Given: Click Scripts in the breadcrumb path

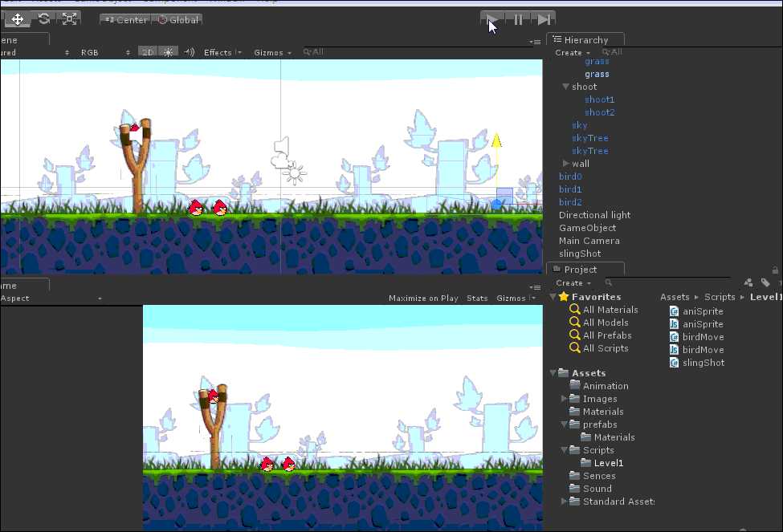Looking at the screenshot, I should click(x=720, y=297).
